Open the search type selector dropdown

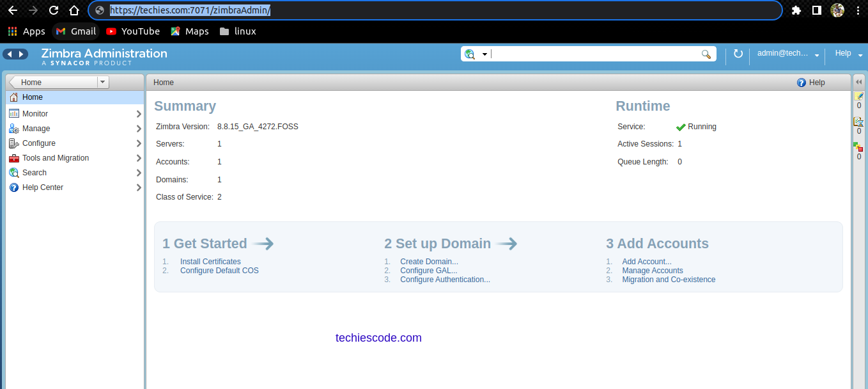click(x=484, y=54)
